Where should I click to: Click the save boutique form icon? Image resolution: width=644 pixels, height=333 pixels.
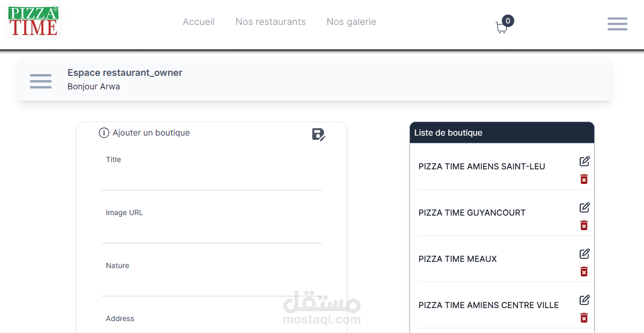point(318,135)
